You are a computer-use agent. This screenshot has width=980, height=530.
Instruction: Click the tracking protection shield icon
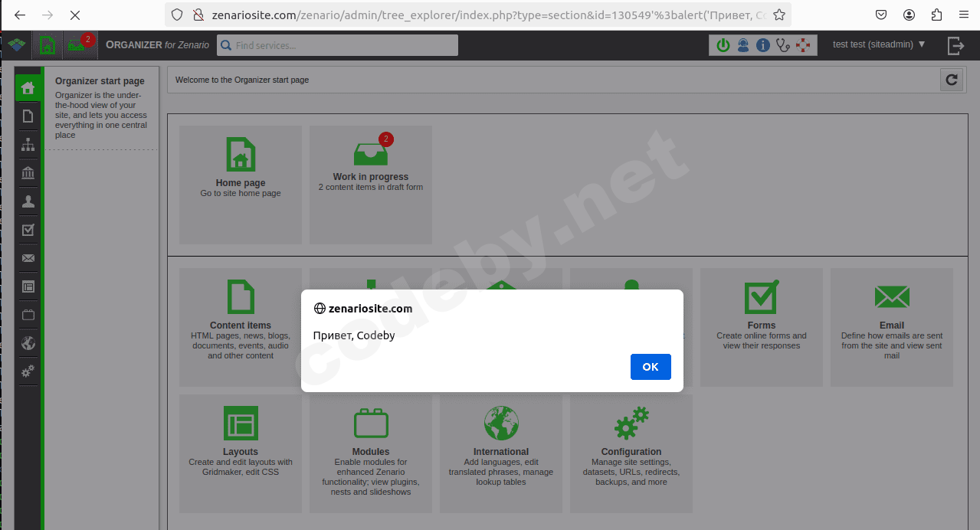pyautogui.click(x=177, y=15)
